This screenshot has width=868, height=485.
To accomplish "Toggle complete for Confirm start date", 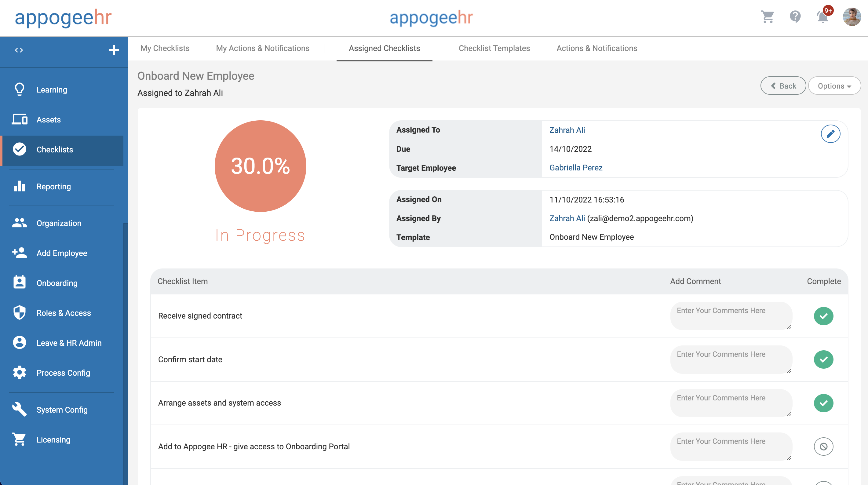I will (x=823, y=359).
